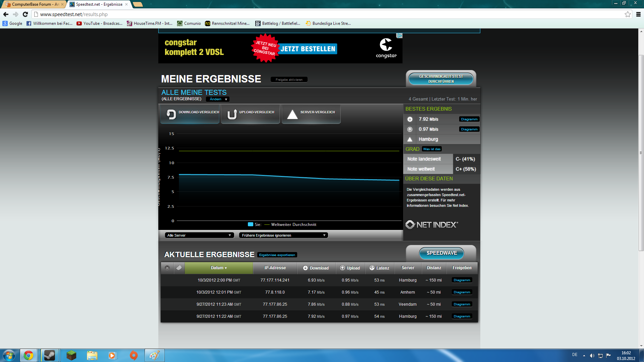Reload the page in Chrome

pyautogui.click(x=25, y=14)
